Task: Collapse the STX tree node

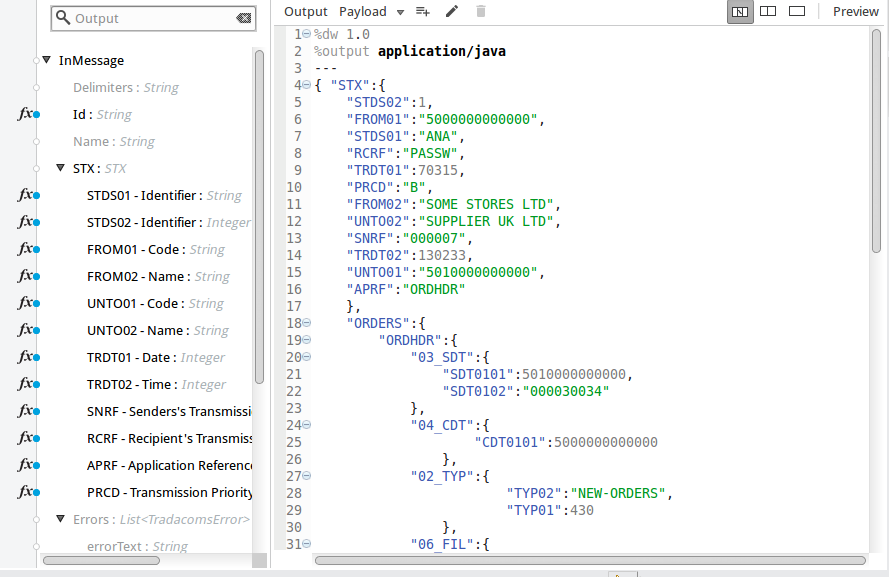Action: [x=61, y=168]
